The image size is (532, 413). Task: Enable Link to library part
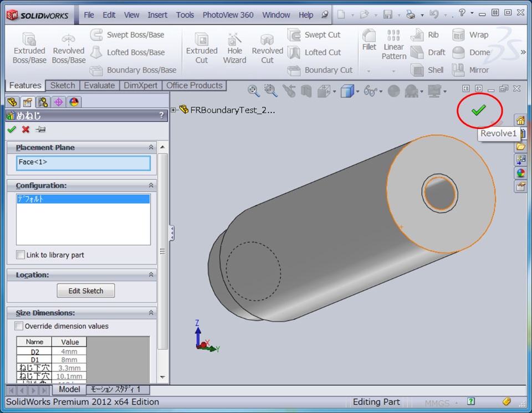tap(21, 255)
